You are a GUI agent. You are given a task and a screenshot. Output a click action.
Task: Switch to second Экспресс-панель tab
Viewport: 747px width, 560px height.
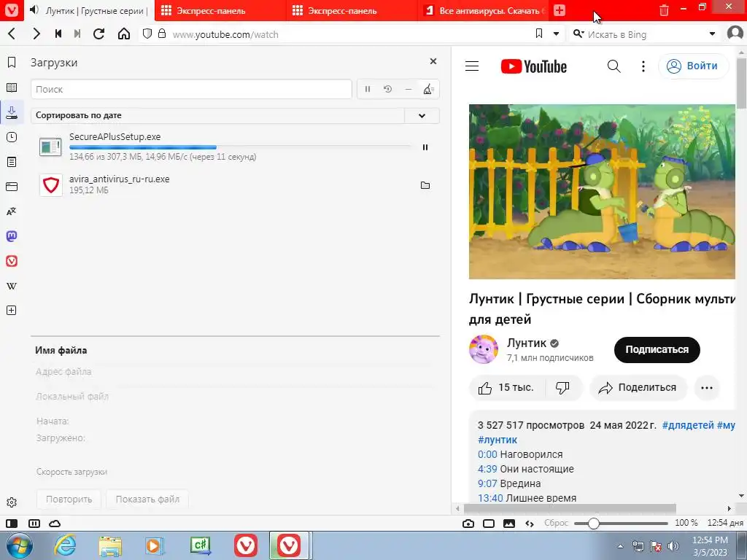352,10
